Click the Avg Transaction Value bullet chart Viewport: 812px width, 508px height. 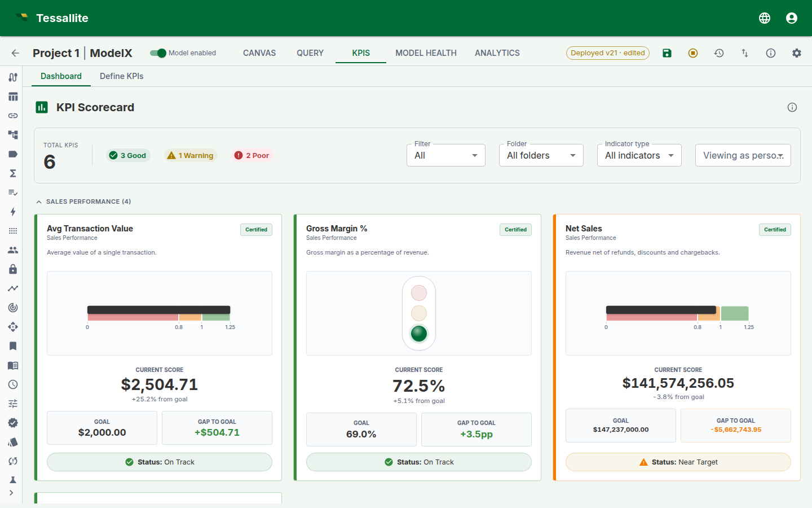coord(160,313)
